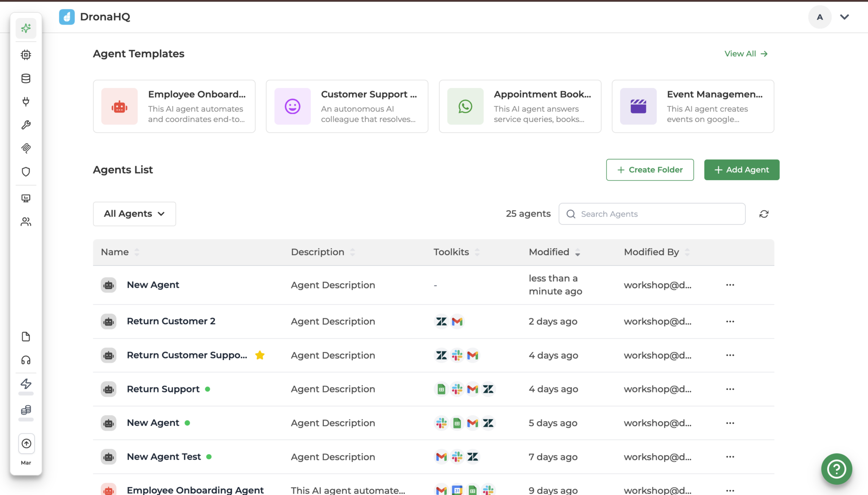The height and width of the screenshot is (495, 868).
Task: Click the lightning bolt usage icon in the sidebar
Action: click(26, 384)
